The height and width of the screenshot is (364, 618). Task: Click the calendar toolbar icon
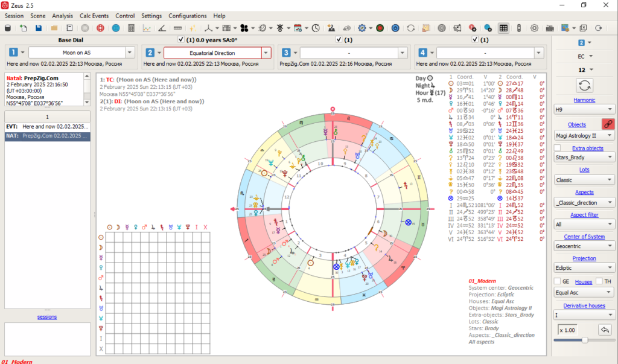tap(298, 28)
